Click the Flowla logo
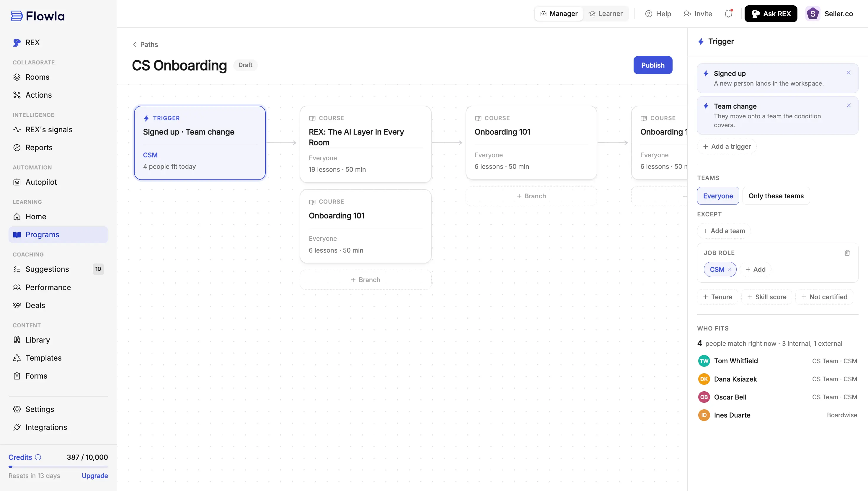The image size is (868, 491). [x=37, y=16]
